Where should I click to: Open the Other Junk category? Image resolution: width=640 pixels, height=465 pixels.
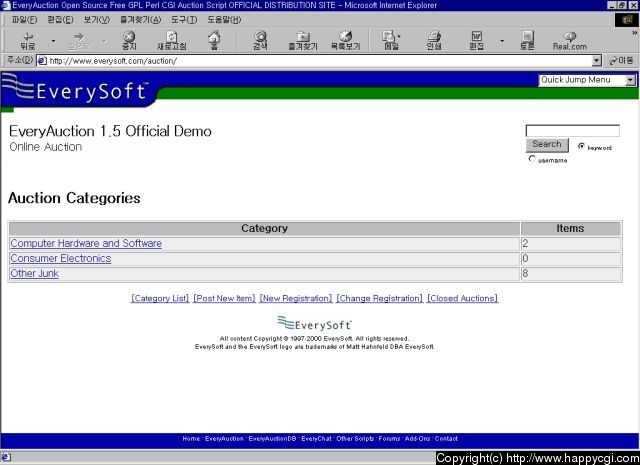[x=35, y=274]
